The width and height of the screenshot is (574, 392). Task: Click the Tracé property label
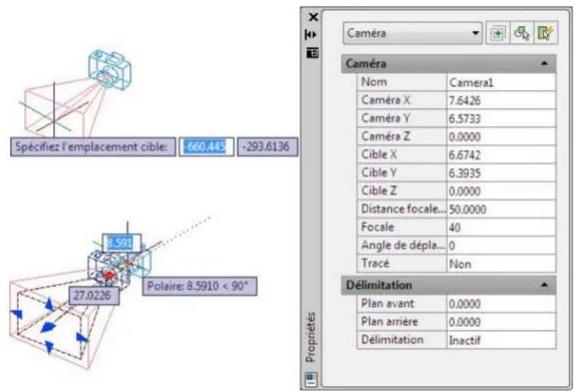click(375, 263)
